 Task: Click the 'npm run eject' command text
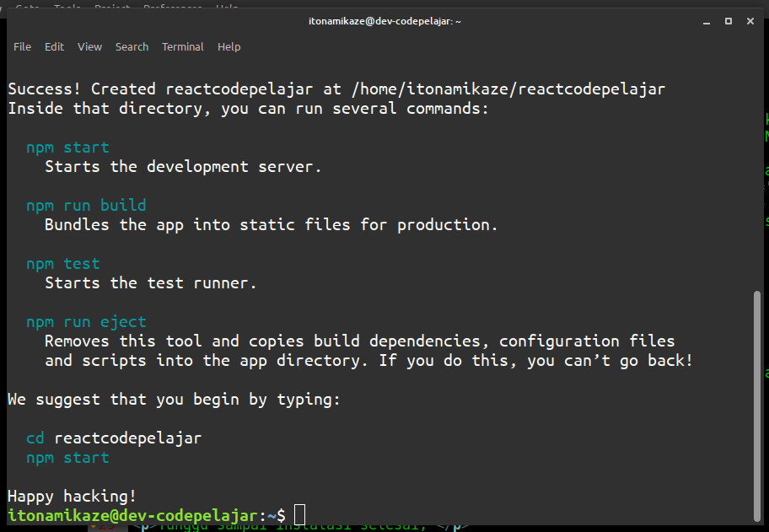[x=86, y=322]
